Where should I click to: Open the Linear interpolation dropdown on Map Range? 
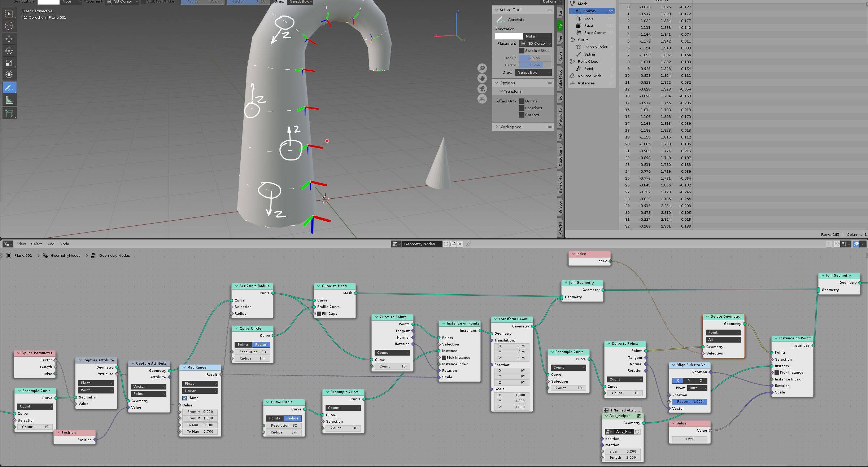click(200, 391)
